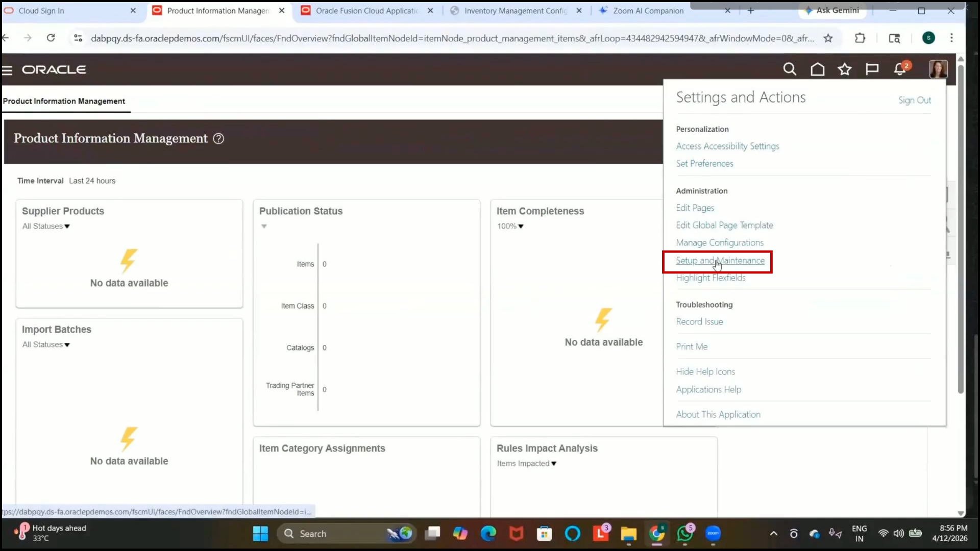980x551 pixels.
Task: Open Setup and Maintenance
Action: [x=720, y=261]
